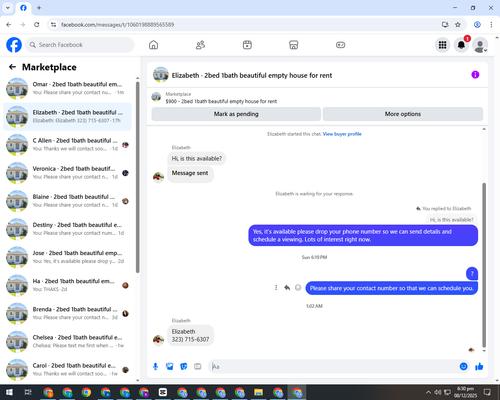Open the Chrome three-dot menu
500x400 pixels.
click(x=491, y=25)
